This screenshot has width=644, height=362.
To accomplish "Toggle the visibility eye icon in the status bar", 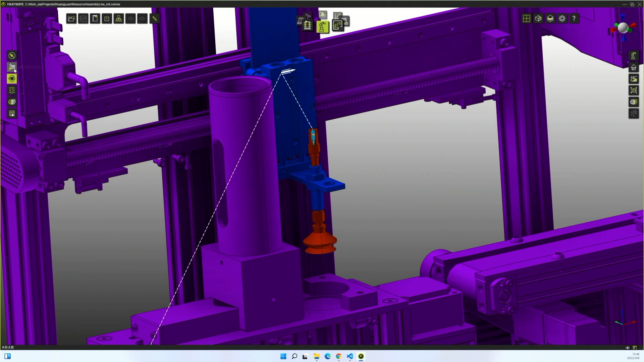I will [627, 348].
